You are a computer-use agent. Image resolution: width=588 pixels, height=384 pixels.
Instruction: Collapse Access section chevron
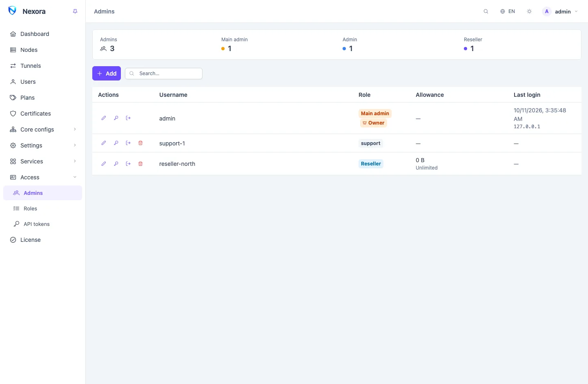point(75,177)
